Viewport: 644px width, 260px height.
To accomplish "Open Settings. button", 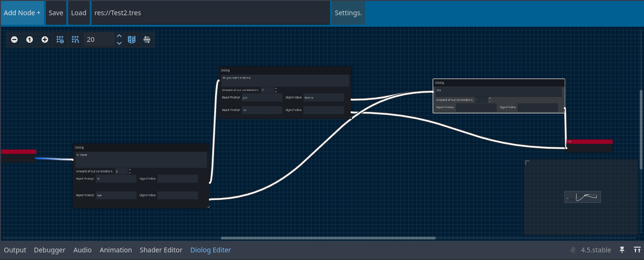I will click(x=348, y=13).
